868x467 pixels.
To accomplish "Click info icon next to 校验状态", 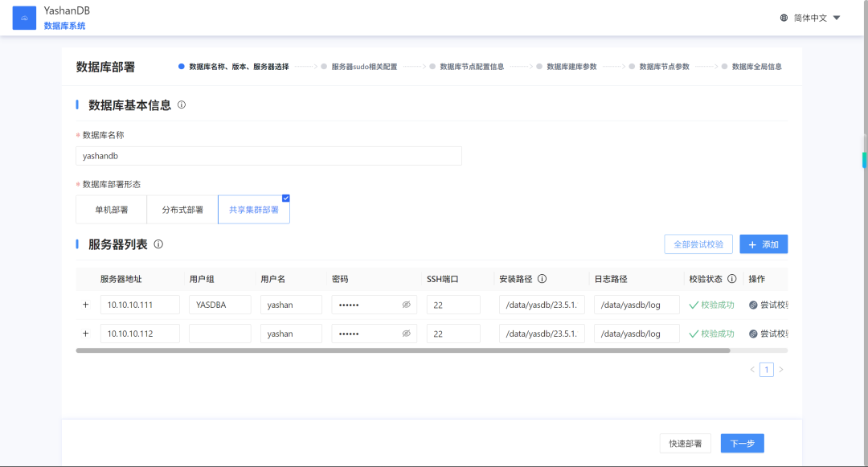I will coord(732,279).
